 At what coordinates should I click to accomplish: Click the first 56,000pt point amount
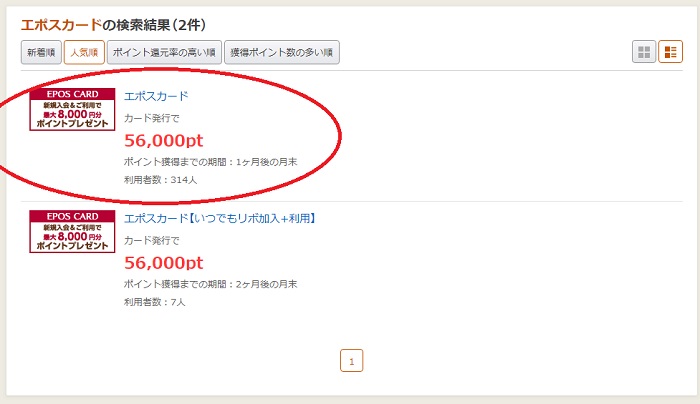tap(163, 141)
